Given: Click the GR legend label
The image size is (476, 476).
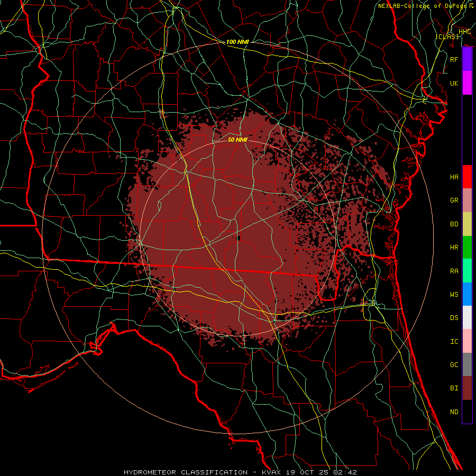Looking at the screenshot, I should [x=454, y=200].
